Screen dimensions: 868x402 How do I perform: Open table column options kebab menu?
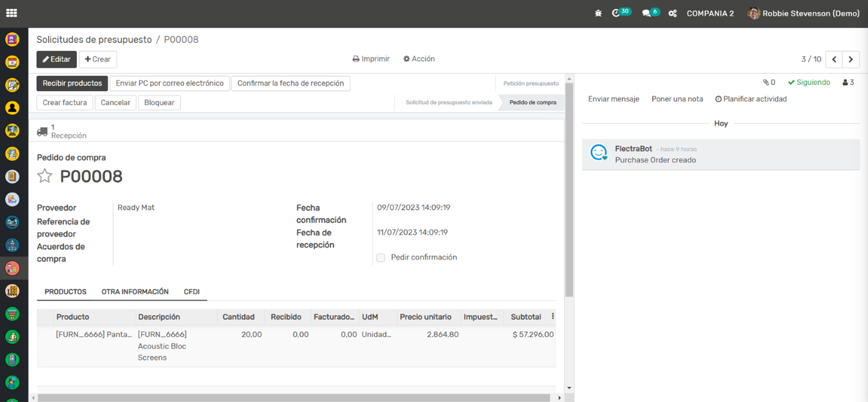click(552, 316)
